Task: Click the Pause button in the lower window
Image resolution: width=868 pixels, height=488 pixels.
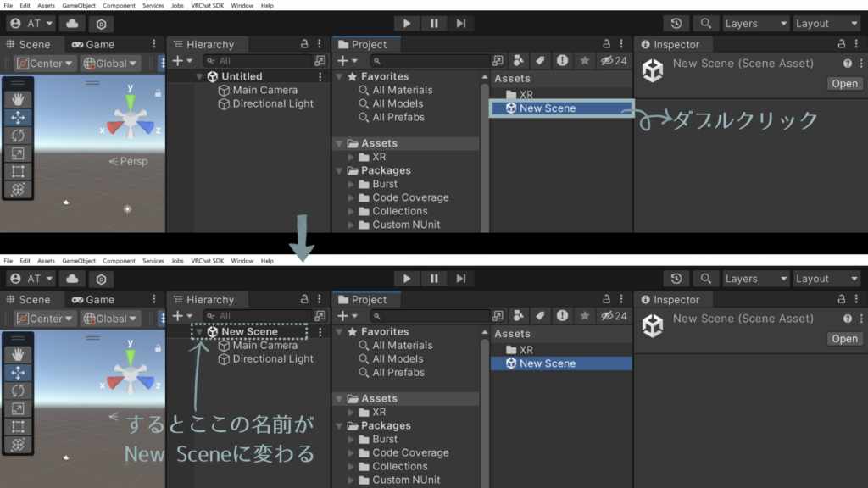Action: click(x=433, y=279)
